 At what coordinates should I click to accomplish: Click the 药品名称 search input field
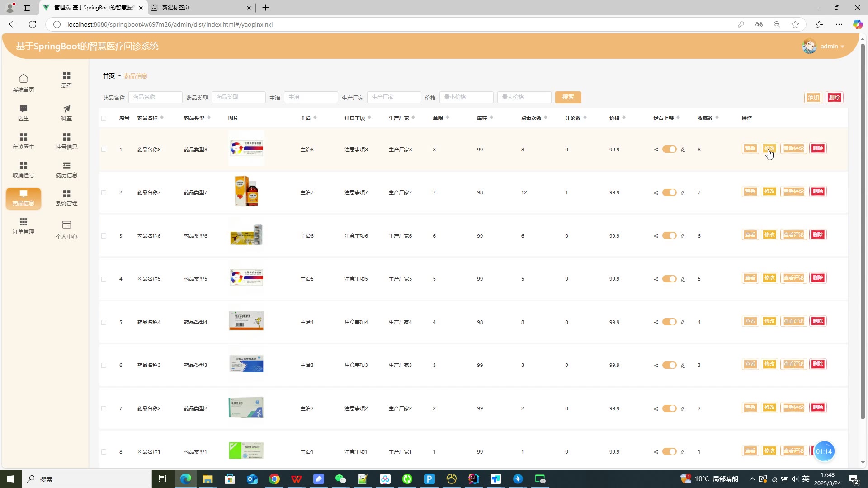click(155, 97)
